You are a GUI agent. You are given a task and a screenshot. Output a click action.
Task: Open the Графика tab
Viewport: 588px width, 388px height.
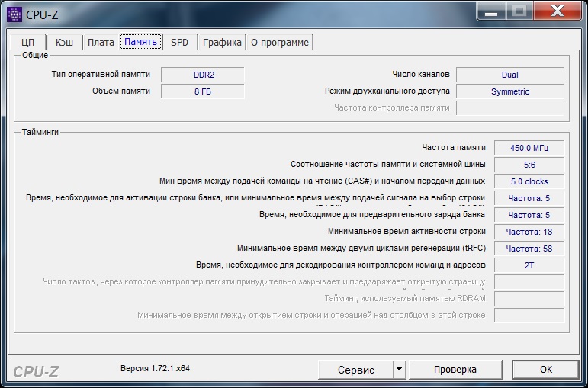click(x=222, y=43)
